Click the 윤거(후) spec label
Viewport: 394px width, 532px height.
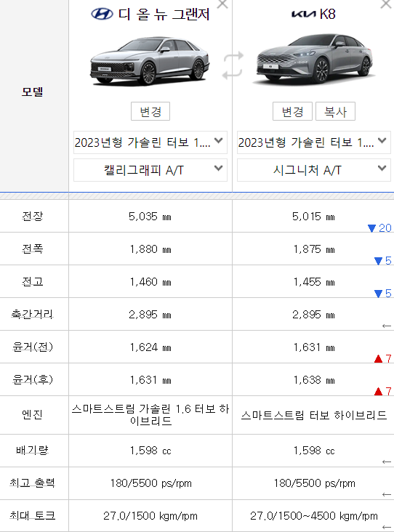(33, 379)
